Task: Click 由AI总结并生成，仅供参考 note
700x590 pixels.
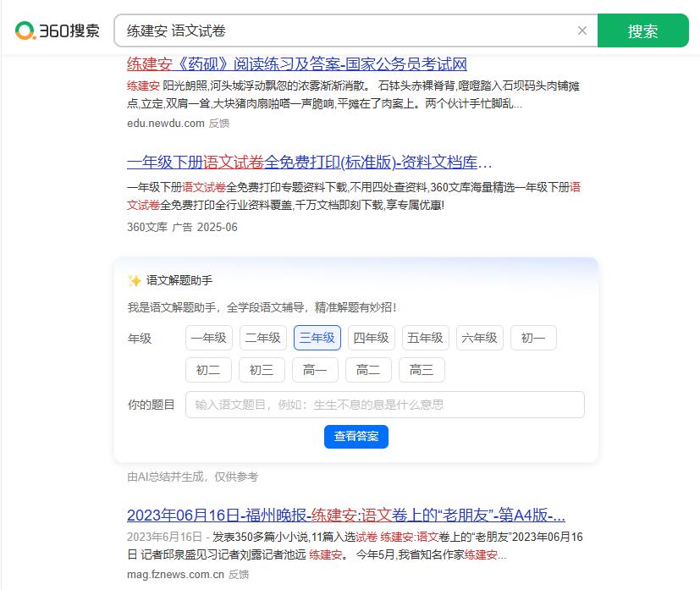Action: point(192,477)
